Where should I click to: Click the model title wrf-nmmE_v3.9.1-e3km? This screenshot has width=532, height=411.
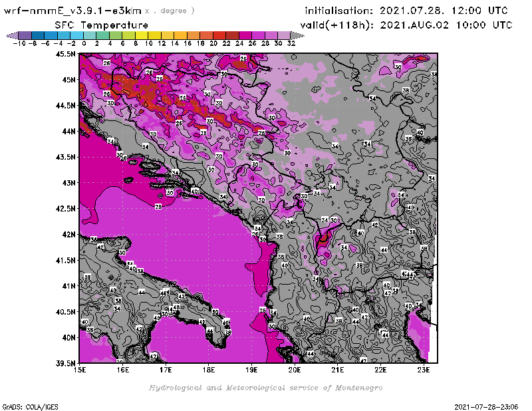click(72, 11)
